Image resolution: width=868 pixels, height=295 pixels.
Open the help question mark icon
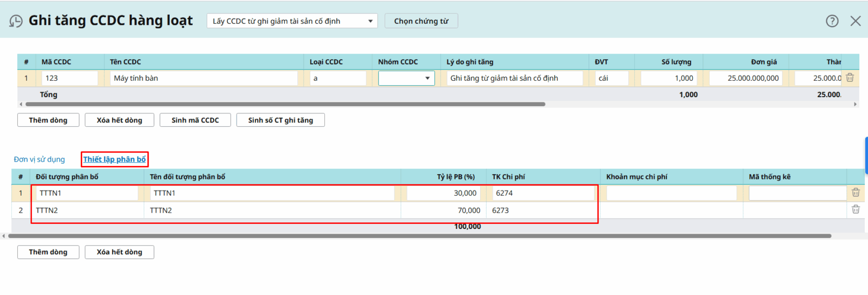(x=832, y=21)
